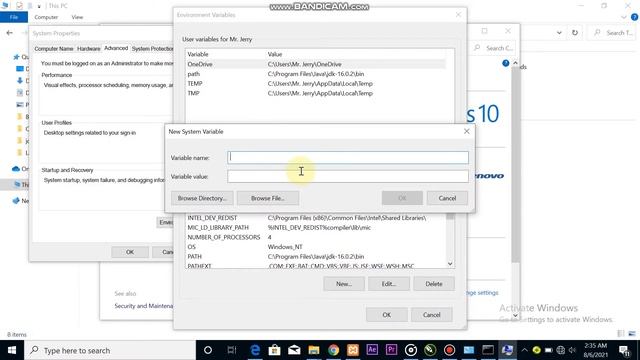Viewport: 640px width, 360px height.
Task: Open Cortana circle icon on taskbar
Action: 208,350
